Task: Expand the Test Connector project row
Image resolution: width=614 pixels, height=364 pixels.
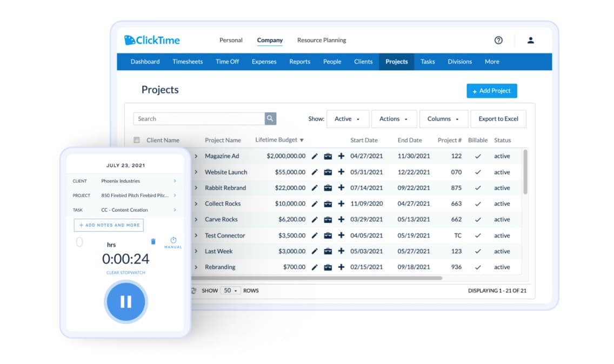Action: 196,235
